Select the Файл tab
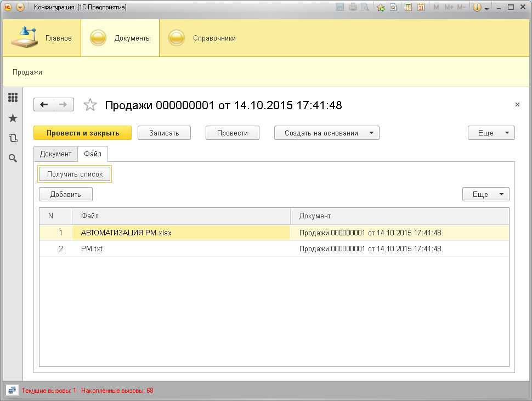This screenshot has width=532, height=401. click(93, 154)
